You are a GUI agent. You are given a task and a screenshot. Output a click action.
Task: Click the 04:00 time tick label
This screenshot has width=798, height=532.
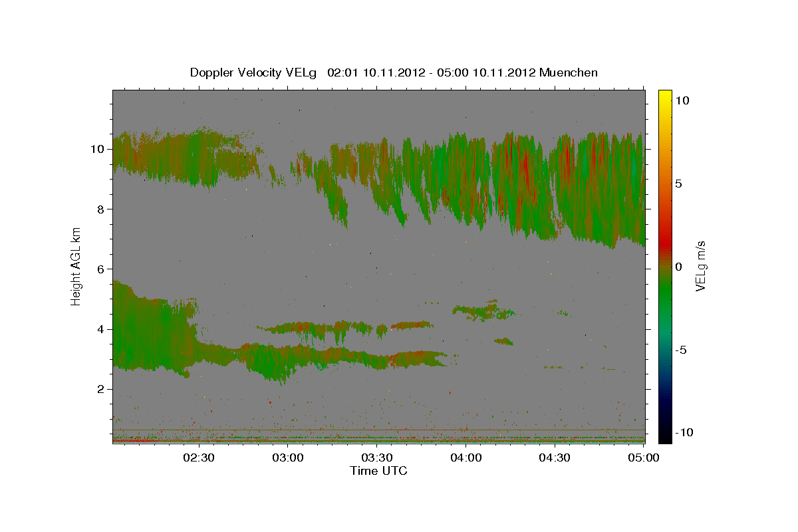[465, 458]
